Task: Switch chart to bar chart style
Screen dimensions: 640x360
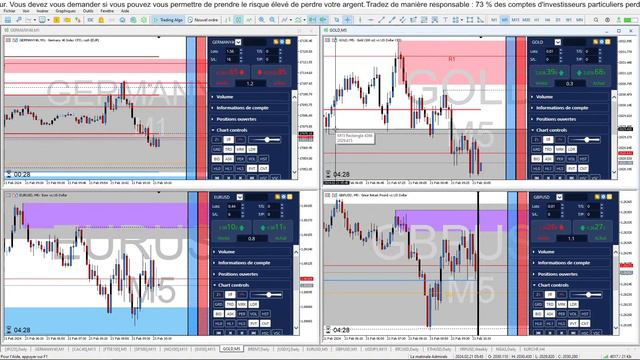Action: (x=228, y=20)
